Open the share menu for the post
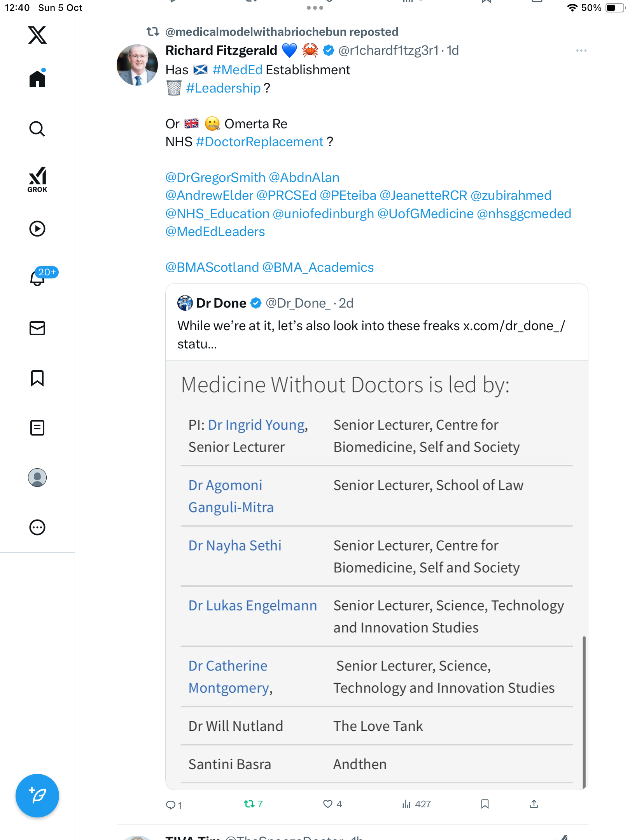This screenshot has height=840, width=630. [x=534, y=804]
